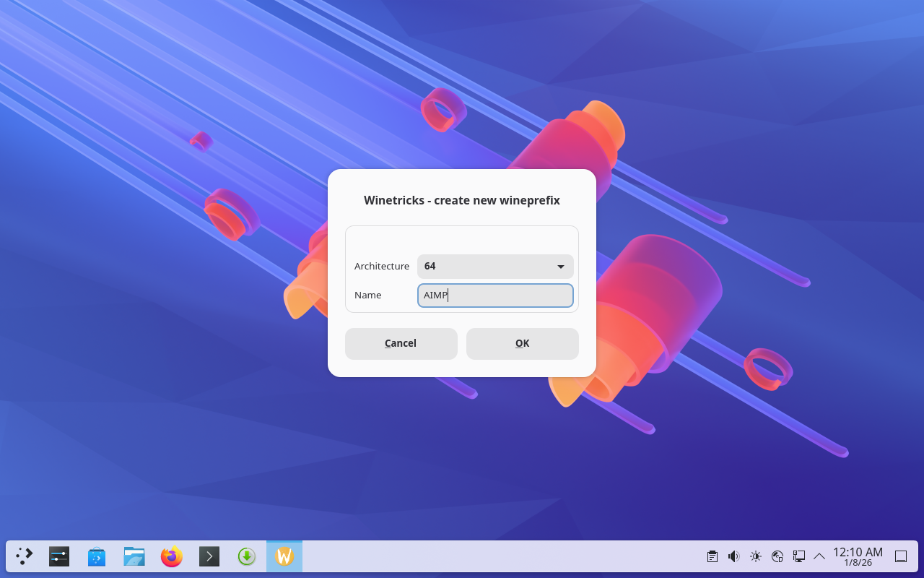The height and width of the screenshot is (578, 924).
Task: Launch the Discover software store
Action: [x=97, y=556]
